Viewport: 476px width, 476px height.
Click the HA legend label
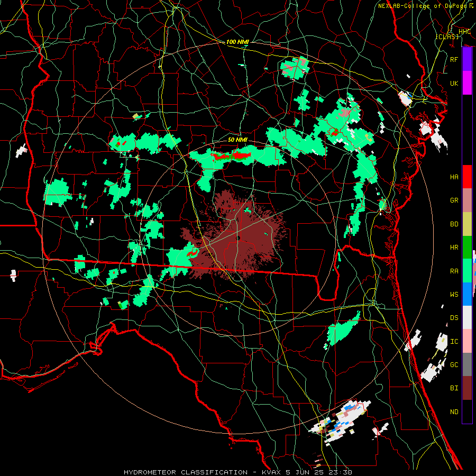click(454, 177)
